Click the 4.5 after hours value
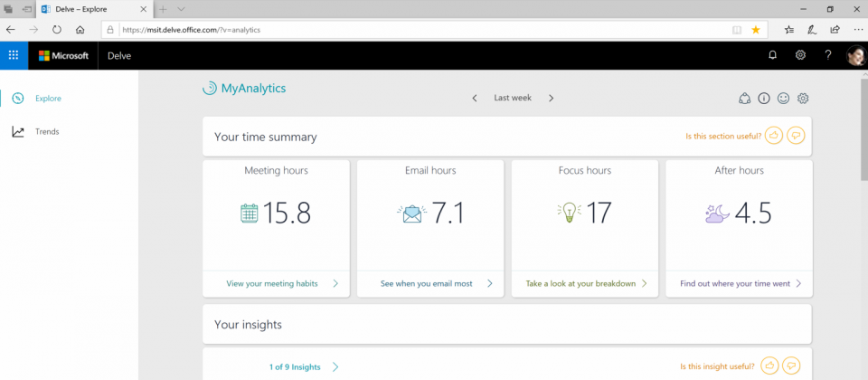 pos(753,214)
